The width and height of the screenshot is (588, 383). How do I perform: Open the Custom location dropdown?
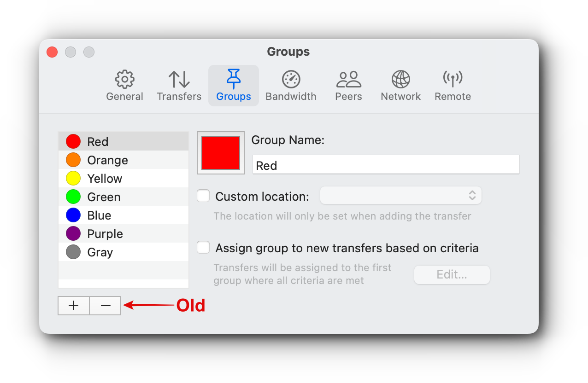401,195
